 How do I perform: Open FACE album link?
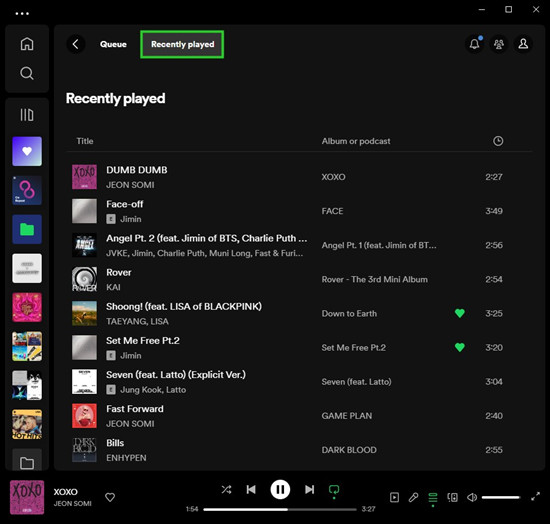(x=332, y=211)
